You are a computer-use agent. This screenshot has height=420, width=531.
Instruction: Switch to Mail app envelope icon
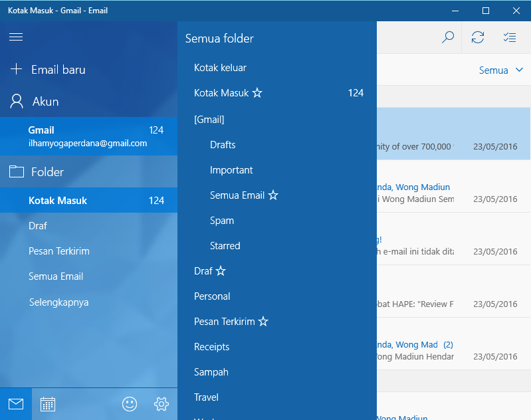click(16, 404)
